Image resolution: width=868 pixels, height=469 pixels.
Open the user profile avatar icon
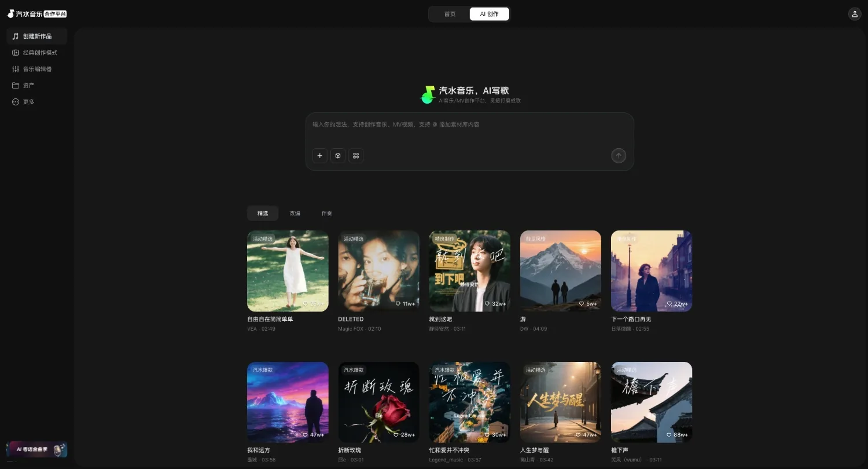855,14
